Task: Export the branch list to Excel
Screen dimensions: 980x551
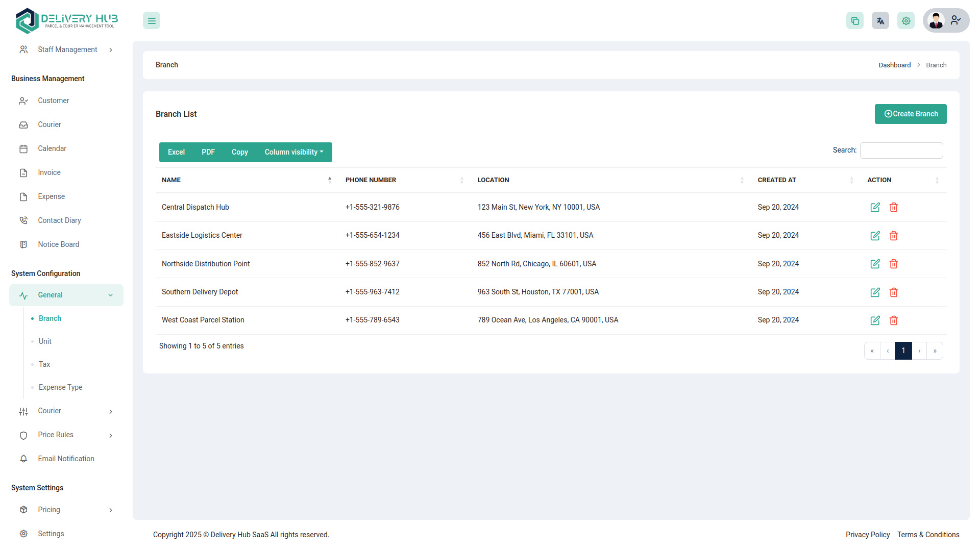Action: [x=176, y=152]
